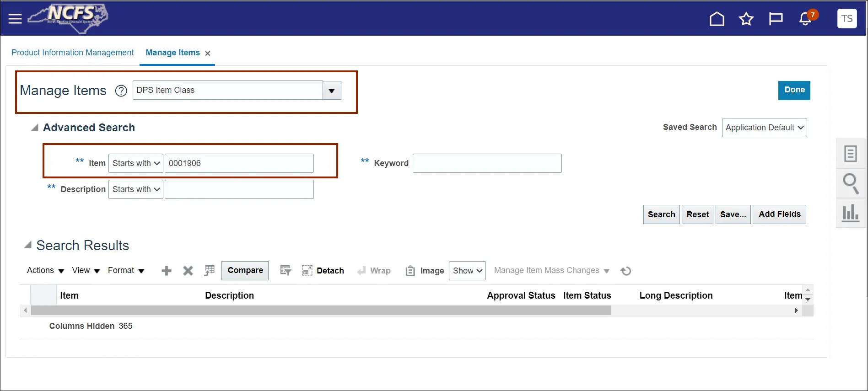This screenshot has height=391, width=868.
Task: Open the side panel search magnifier
Action: [850, 183]
